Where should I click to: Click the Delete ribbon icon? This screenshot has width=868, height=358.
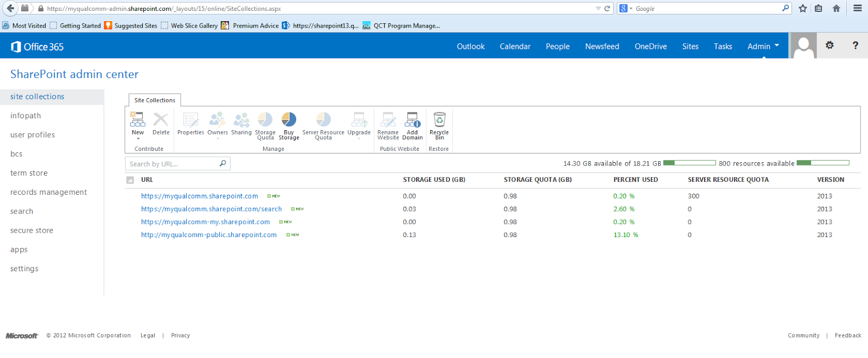(161, 119)
